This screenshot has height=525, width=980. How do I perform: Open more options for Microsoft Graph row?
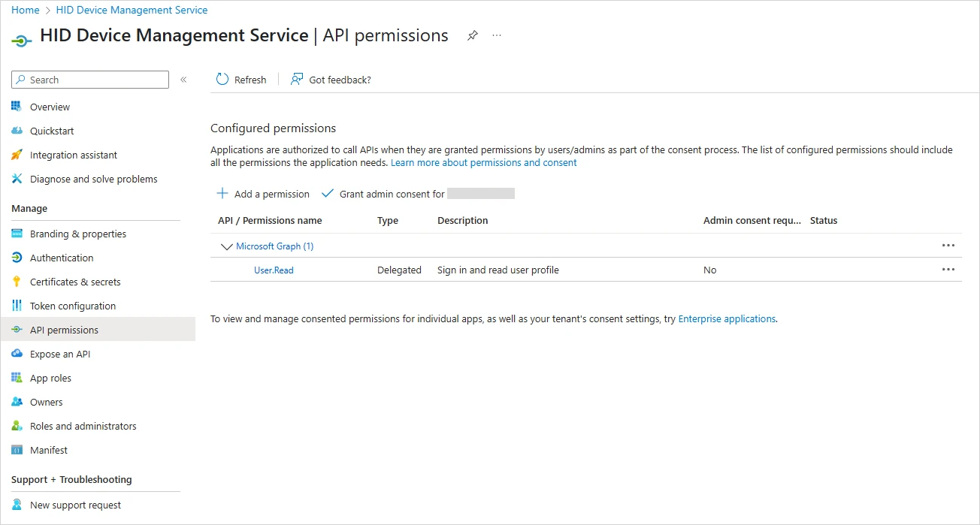pos(948,246)
